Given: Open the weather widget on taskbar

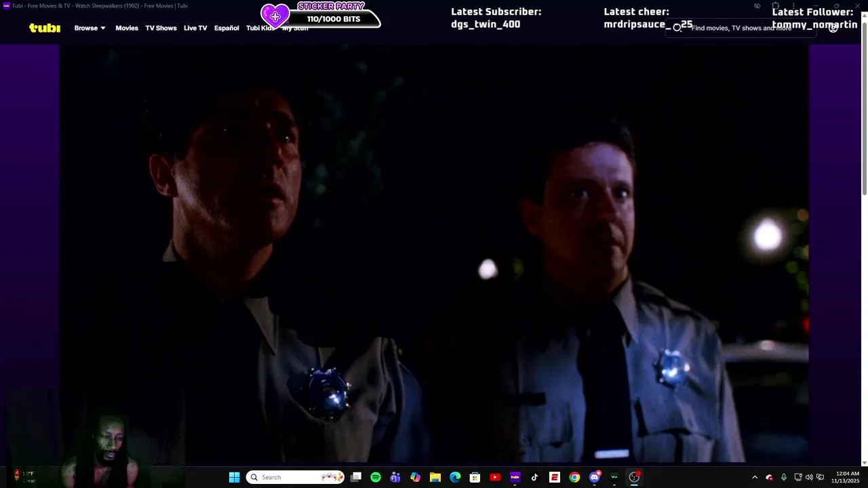Looking at the screenshot, I should point(23,477).
